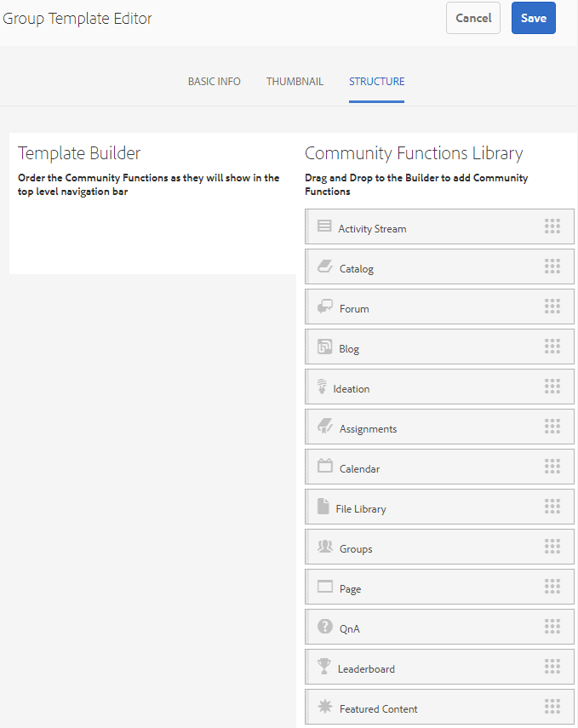578x728 pixels.
Task: Click the drag handle on Page row
Action: [552, 586]
